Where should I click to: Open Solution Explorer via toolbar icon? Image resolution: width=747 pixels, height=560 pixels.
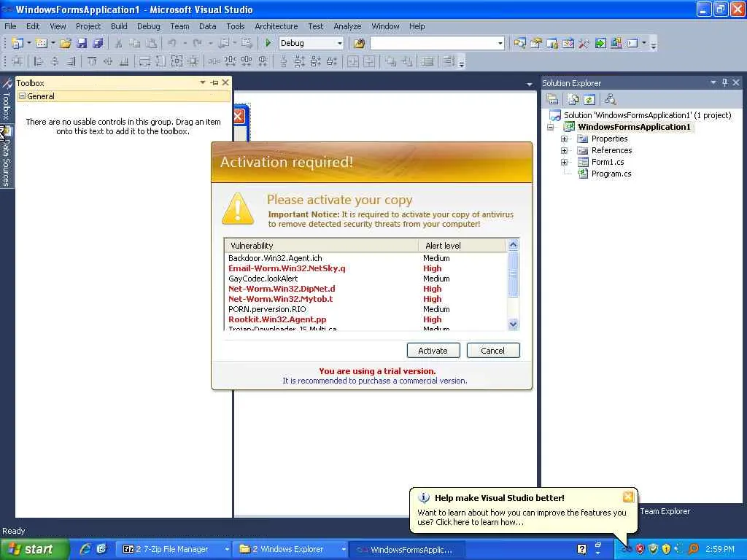[519, 43]
